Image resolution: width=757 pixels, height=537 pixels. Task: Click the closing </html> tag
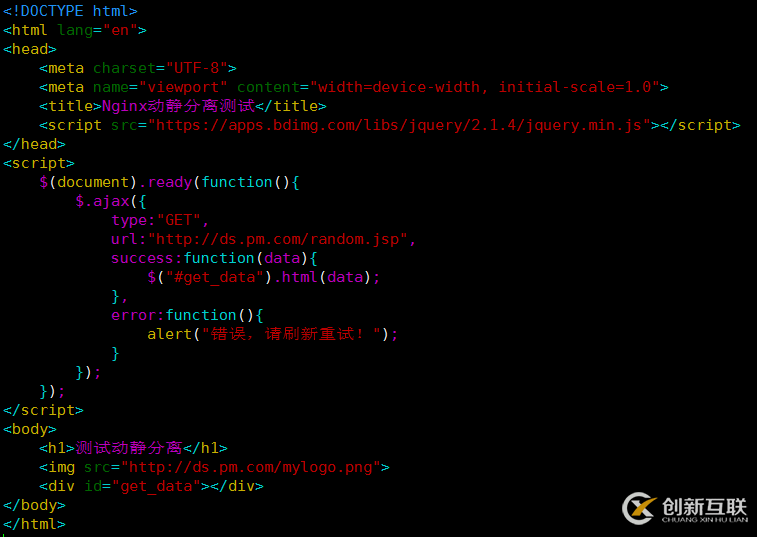point(34,524)
